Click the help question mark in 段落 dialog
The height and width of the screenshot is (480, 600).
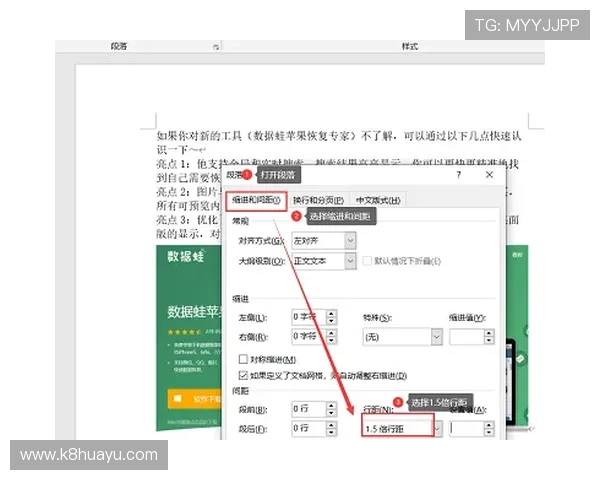tap(458, 175)
